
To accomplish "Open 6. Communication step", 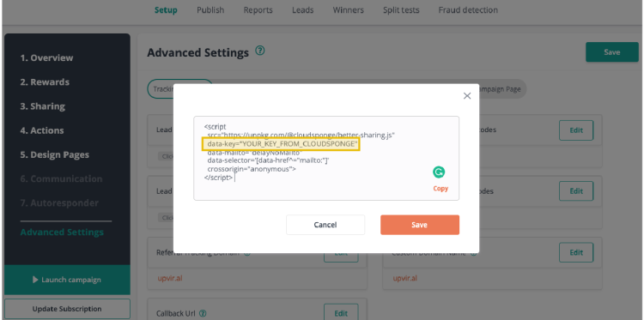I will coord(61,178).
